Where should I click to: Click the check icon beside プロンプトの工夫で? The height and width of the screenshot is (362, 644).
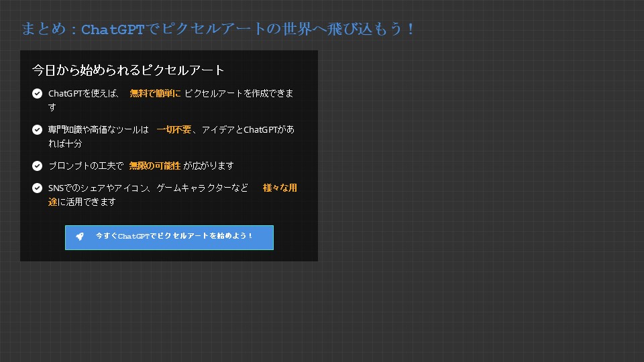click(37, 166)
